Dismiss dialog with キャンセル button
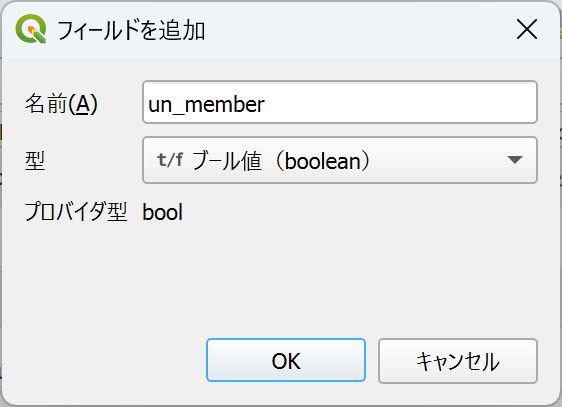Image resolution: width=562 pixels, height=407 pixels. coord(458,361)
